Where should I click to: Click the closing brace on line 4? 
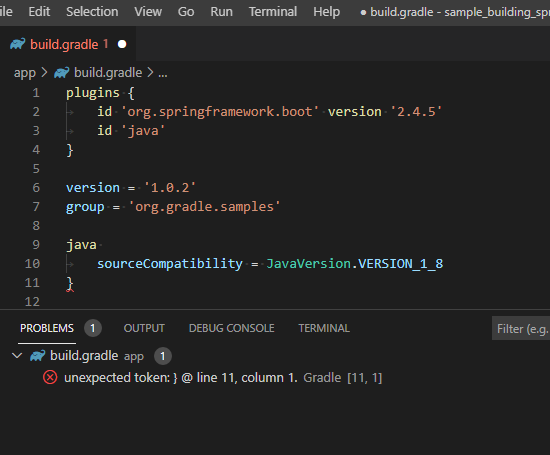[70, 150]
